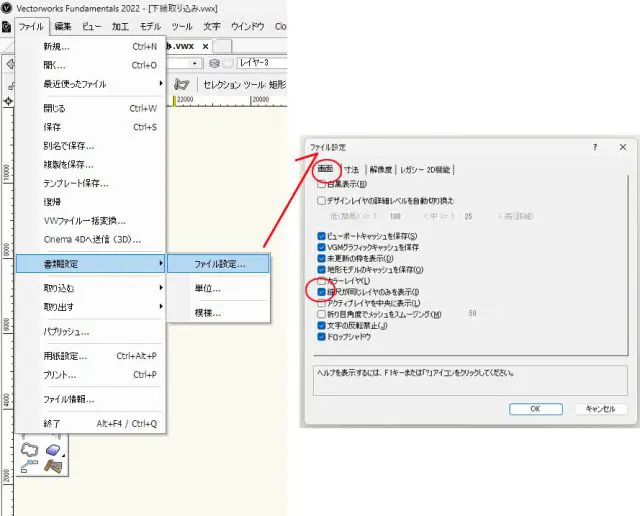Select the freehand polygon tool icon
The image size is (640, 516).
click(29, 451)
